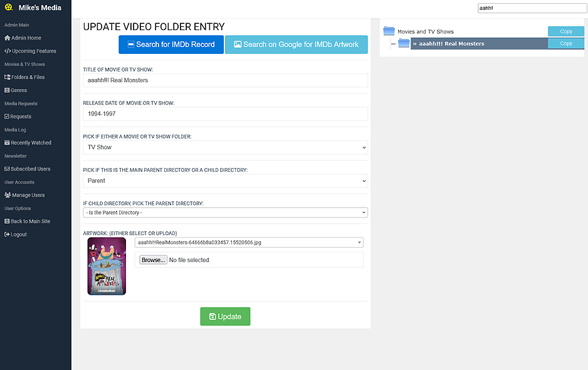The width and height of the screenshot is (588, 370).
Task: Click the Mike's Media film reel logo icon
Action: pos(8,8)
